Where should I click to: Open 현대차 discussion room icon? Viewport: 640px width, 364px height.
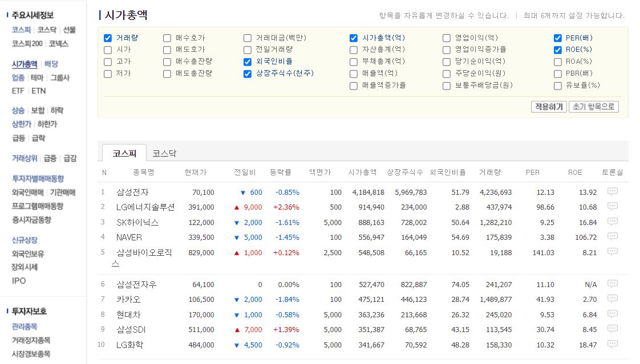612,314
